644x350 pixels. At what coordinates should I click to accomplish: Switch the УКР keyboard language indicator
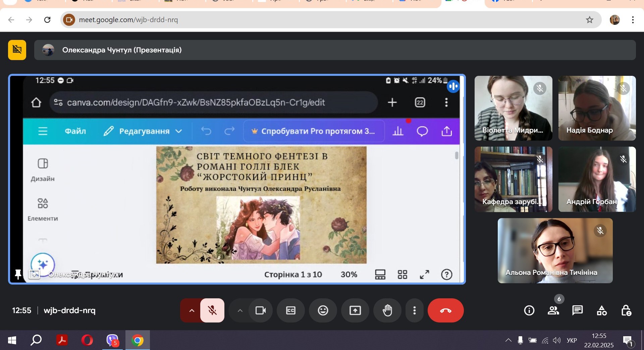tap(572, 340)
